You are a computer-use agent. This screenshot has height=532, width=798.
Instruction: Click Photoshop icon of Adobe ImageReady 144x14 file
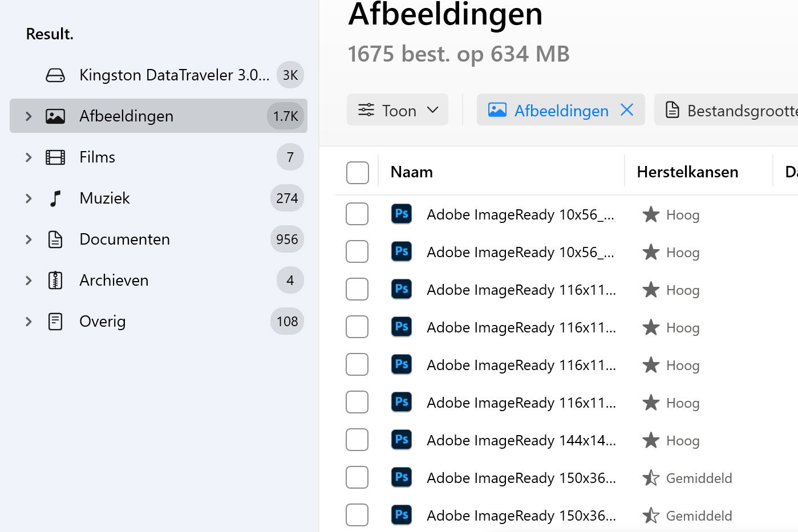402,440
